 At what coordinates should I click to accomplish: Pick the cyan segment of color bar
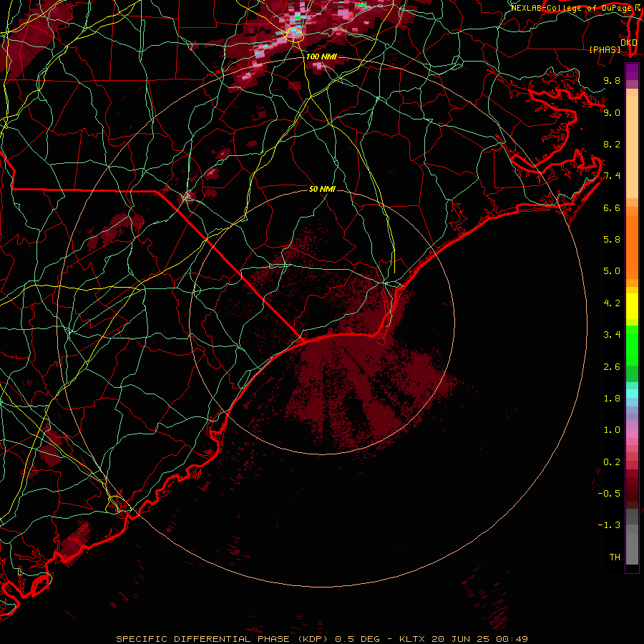(632, 394)
